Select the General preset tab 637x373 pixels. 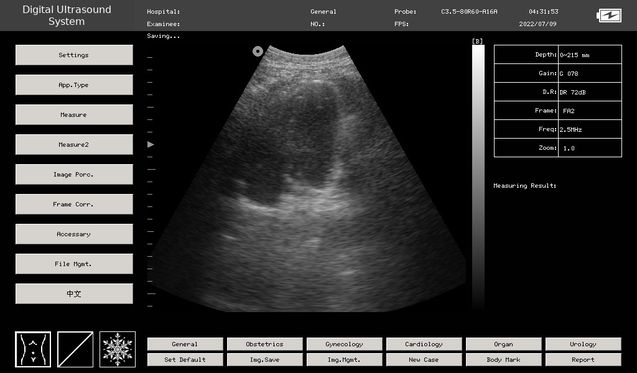185,344
